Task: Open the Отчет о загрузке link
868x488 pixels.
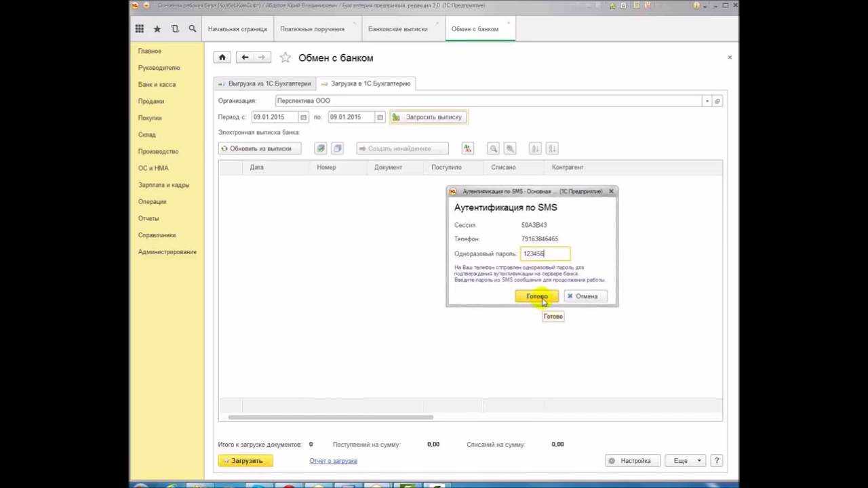Action: (x=333, y=461)
